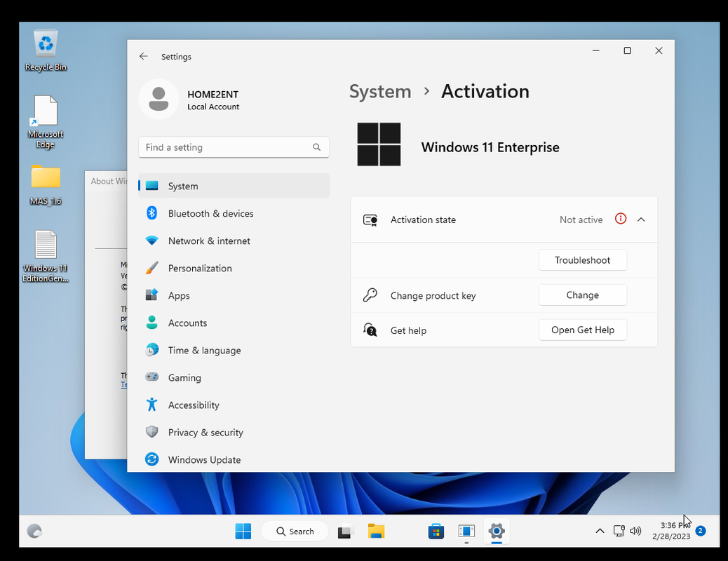Open Privacy & security settings
Screen dimensions: 728x561
pyautogui.click(x=234, y=433)
